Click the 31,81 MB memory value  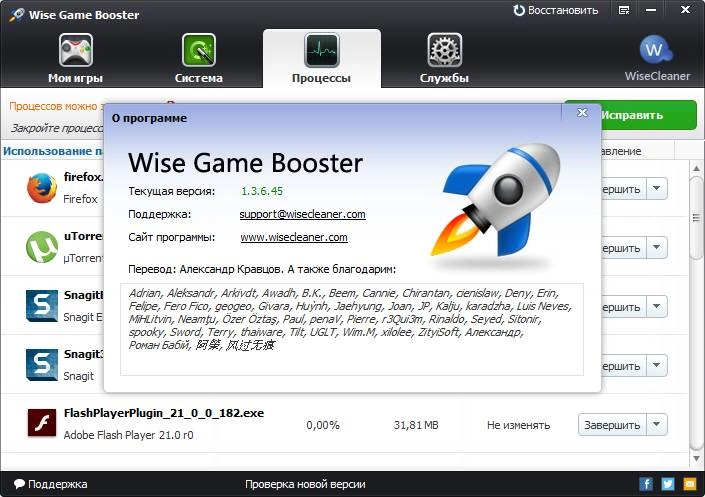click(416, 425)
